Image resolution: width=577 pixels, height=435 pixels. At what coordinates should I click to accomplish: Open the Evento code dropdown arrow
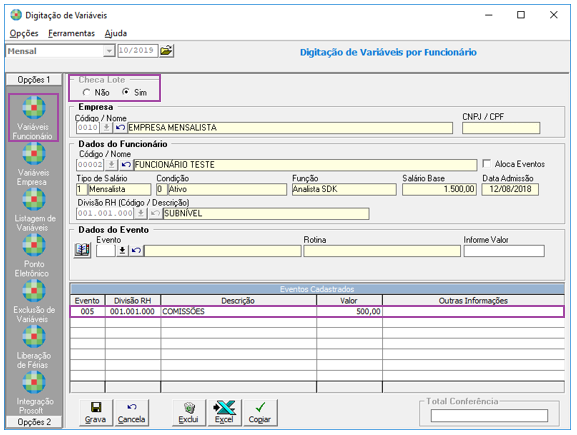(122, 251)
